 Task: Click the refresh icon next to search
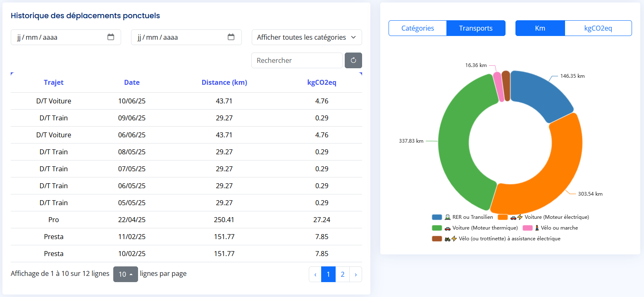coord(353,60)
